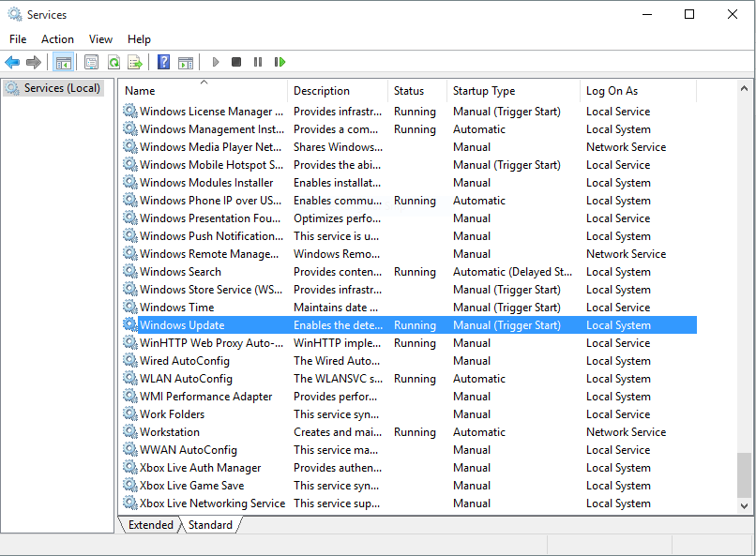Sort by the Startup Type column header

pos(513,91)
